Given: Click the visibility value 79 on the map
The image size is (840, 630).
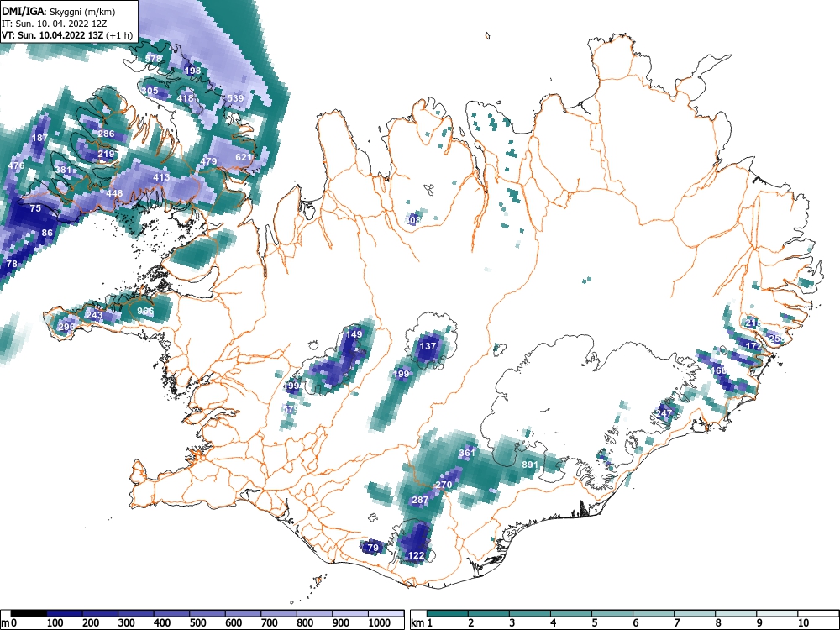Looking at the screenshot, I should click(x=373, y=548).
